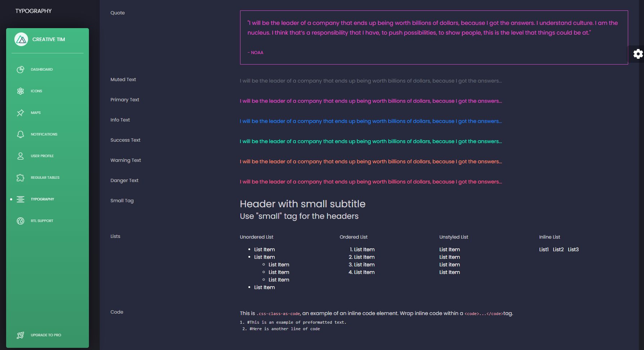Select the User Profile person icon

click(x=20, y=156)
